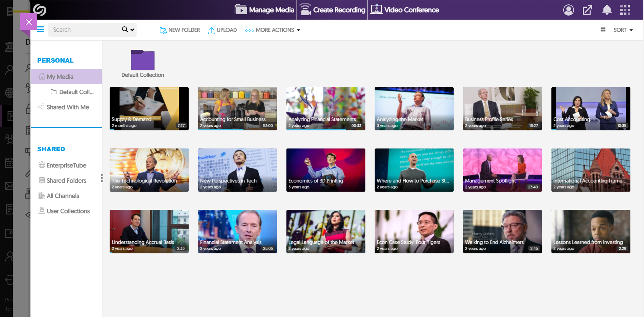Open the Video Conference tab
The image size is (644, 317).
click(x=405, y=10)
